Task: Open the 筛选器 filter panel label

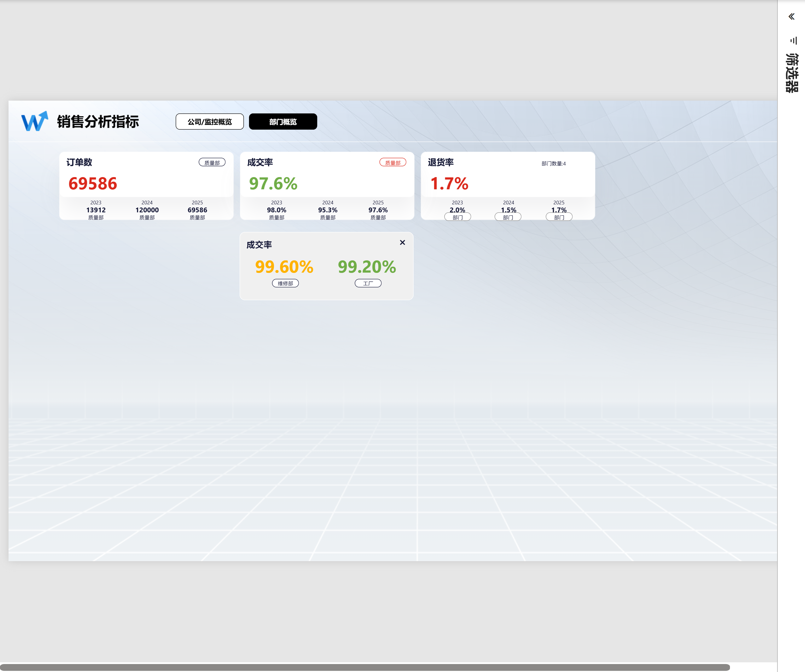Action: [x=792, y=73]
